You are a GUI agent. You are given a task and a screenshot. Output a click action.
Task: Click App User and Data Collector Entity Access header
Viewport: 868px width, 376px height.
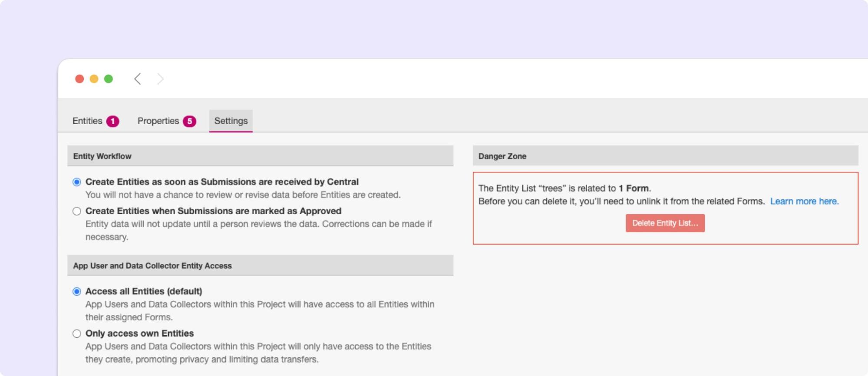152,266
